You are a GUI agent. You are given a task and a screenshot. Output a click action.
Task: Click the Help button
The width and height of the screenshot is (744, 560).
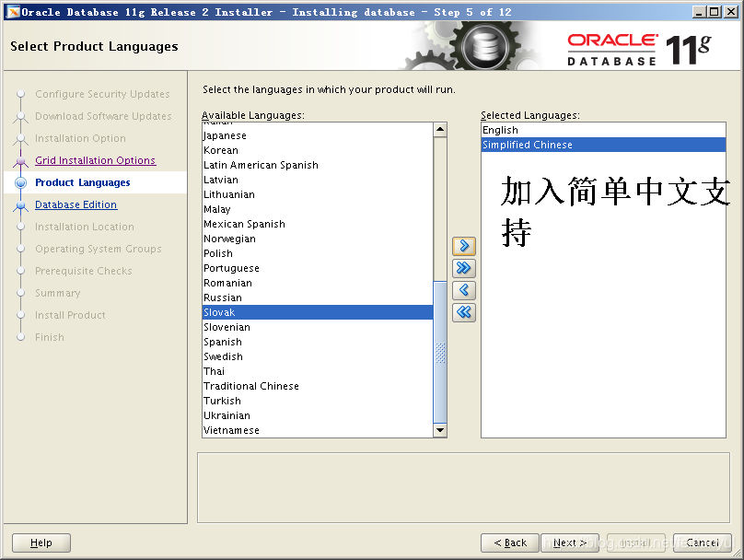41,542
